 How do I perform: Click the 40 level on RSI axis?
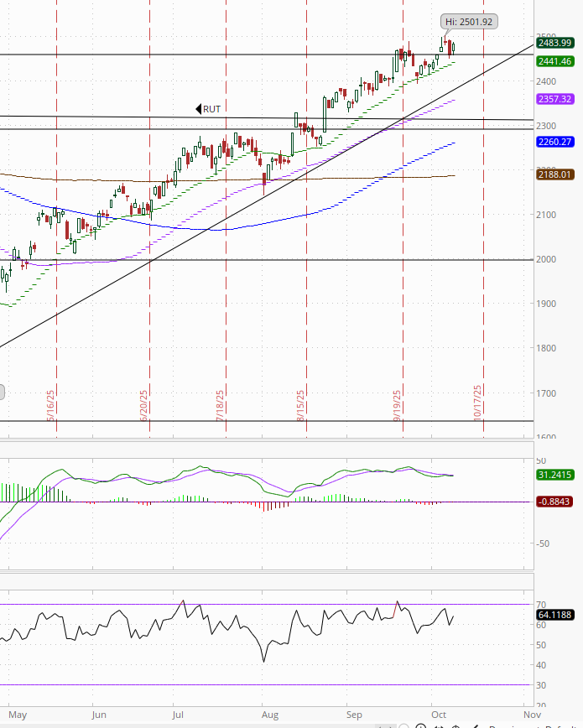(x=541, y=665)
